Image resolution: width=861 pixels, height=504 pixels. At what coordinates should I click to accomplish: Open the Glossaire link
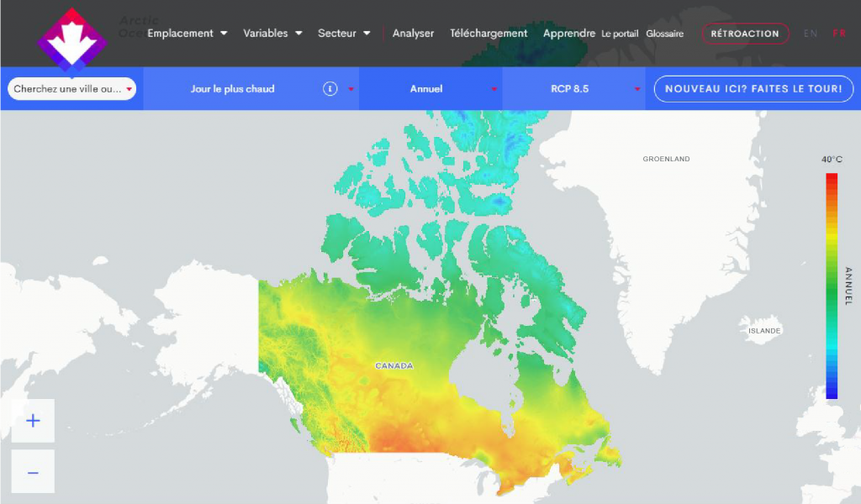(x=664, y=34)
